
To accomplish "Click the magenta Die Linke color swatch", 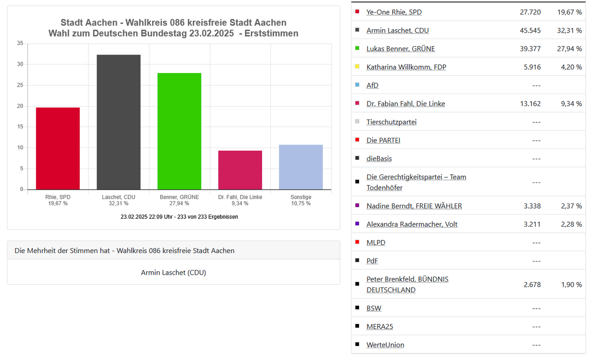I will [357, 103].
